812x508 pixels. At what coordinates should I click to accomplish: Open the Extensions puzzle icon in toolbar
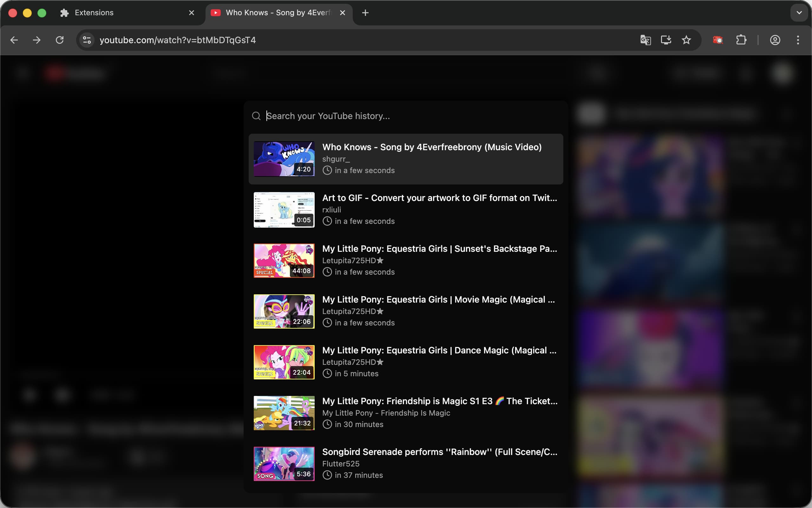point(741,40)
